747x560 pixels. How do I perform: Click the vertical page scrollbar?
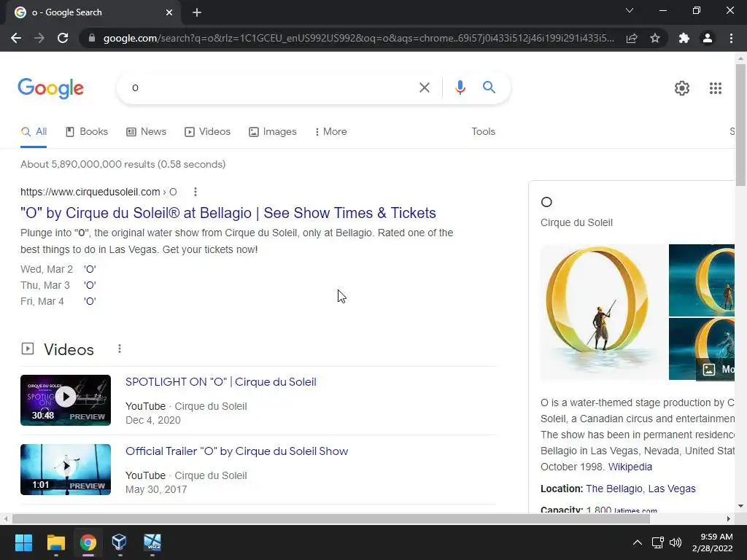[740, 125]
